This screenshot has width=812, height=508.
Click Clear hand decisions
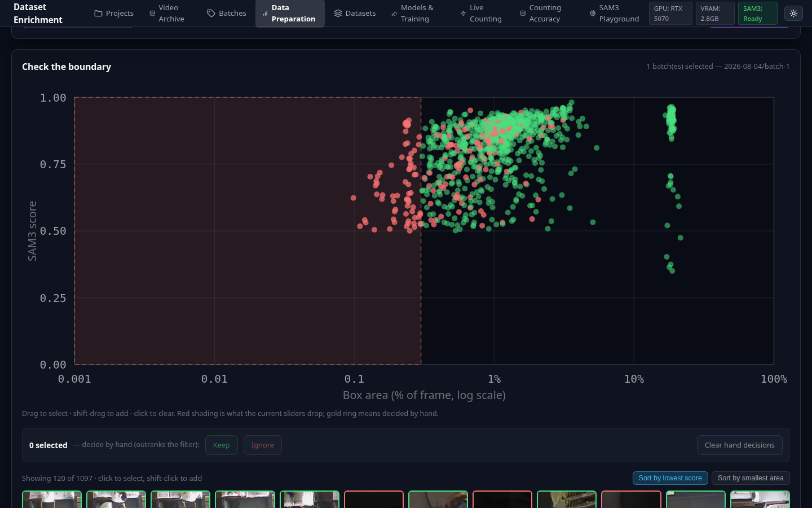click(739, 445)
